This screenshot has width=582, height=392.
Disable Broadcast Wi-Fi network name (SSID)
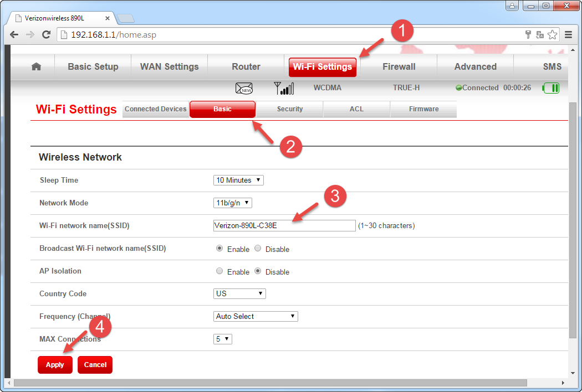[258, 249]
